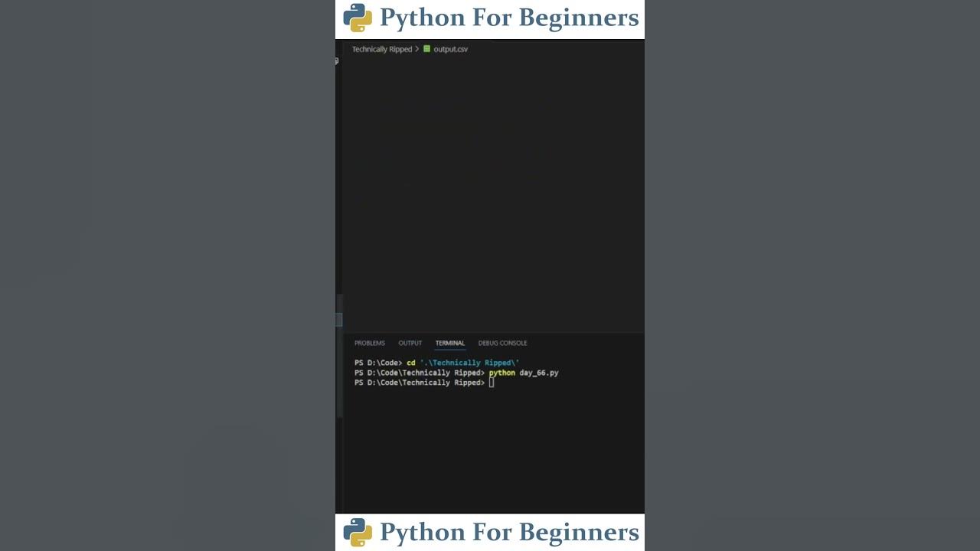Select the TERMINAL panel tab

click(450, 343)
